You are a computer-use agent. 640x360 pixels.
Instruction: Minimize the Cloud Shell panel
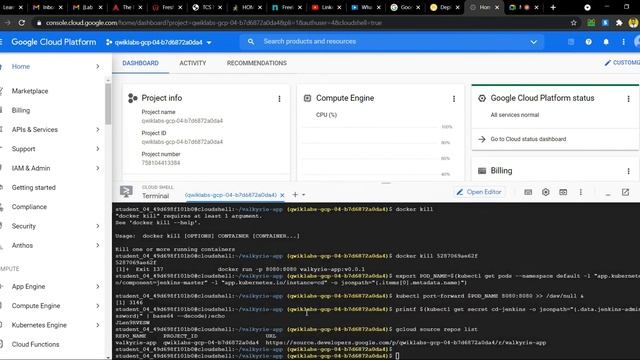coord(608,194)
